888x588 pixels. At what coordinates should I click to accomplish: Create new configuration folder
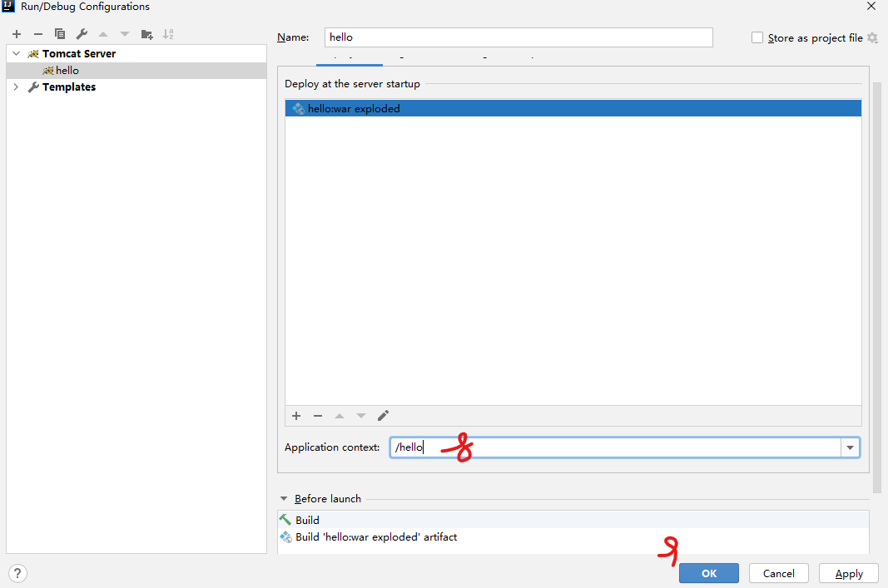[146, 35]
